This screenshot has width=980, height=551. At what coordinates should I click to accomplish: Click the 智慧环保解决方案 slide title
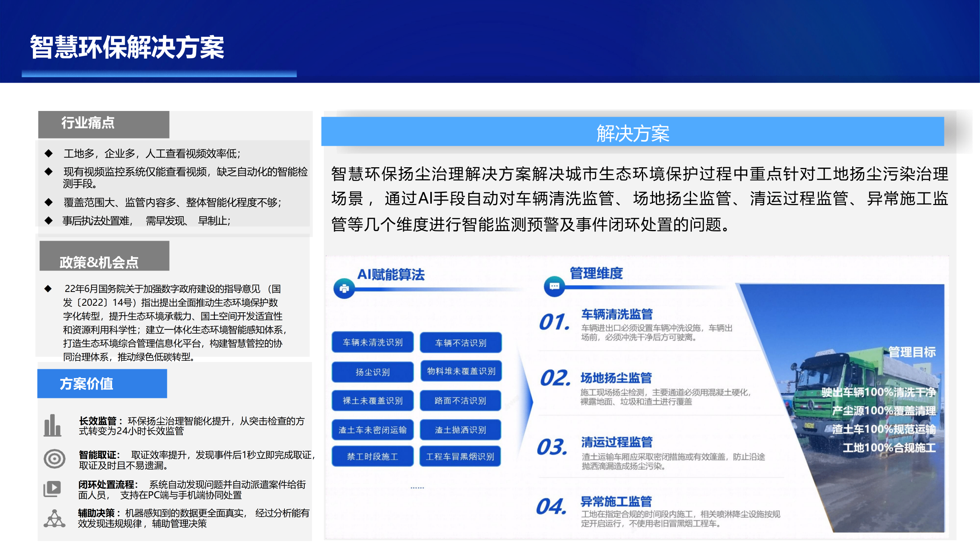pyautogui.click(x=127, y=48)
